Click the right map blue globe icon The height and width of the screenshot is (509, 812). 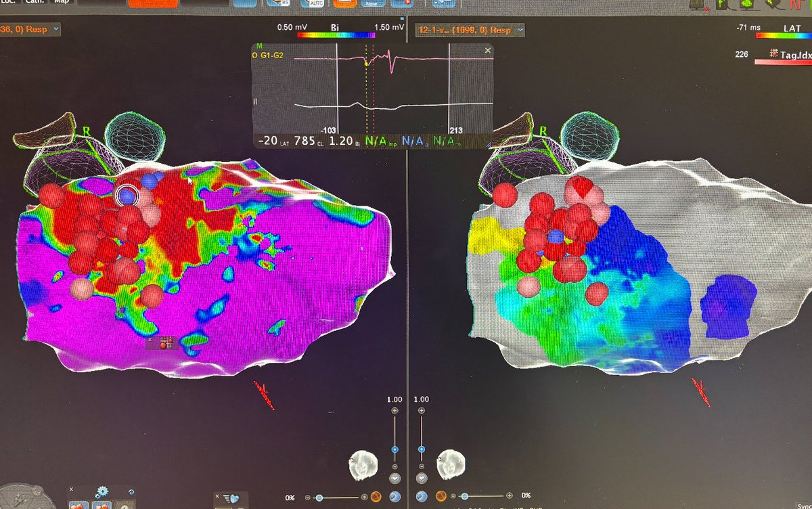422,497
